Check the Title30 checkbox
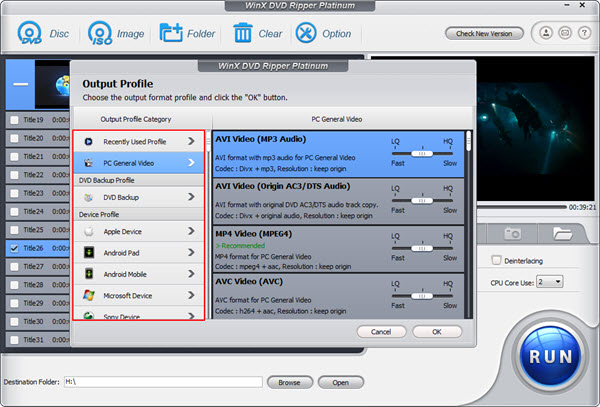 point(14,322)
